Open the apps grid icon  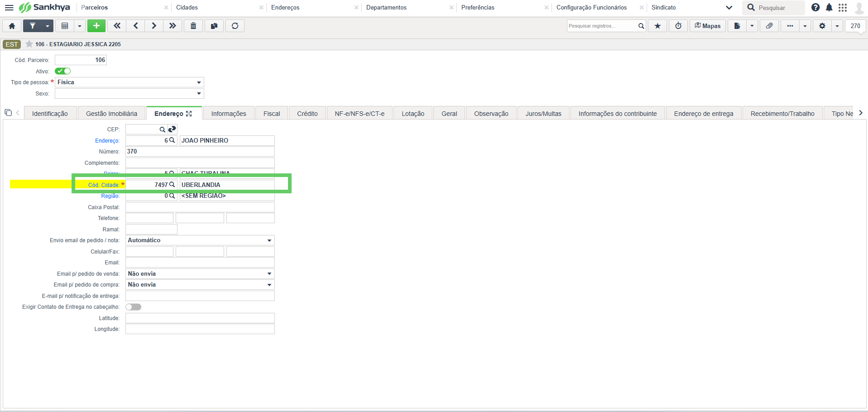(x=843, y=8)
